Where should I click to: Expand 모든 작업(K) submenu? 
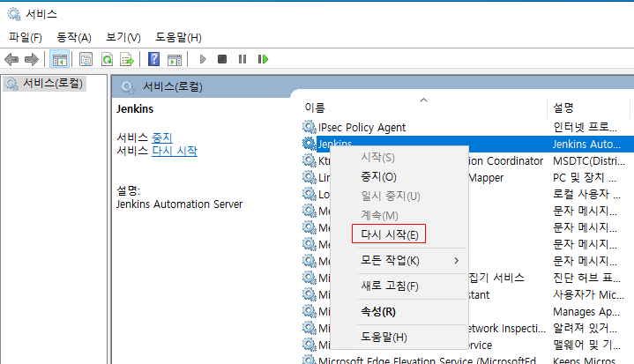[399, 260]
